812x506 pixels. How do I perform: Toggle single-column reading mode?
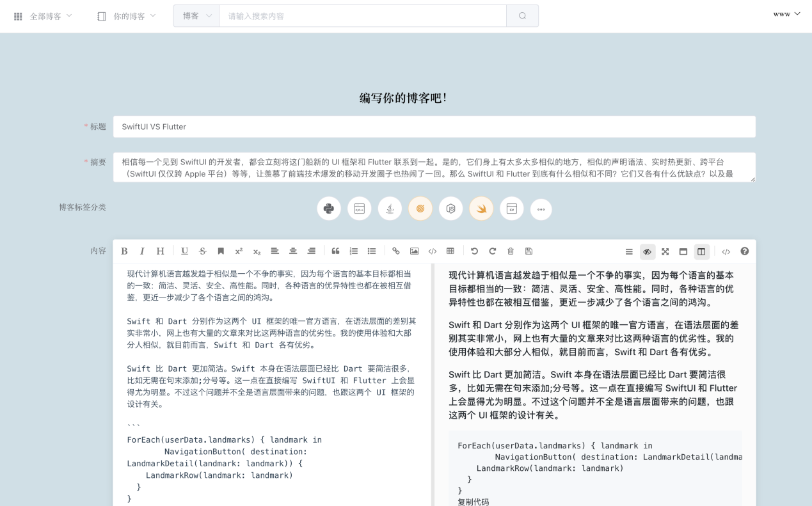pos(683,251)
